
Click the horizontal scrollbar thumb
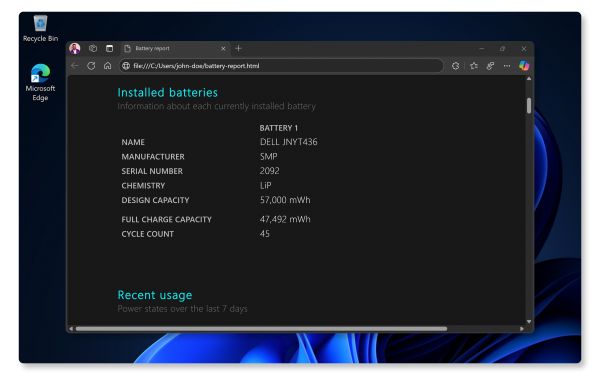pyautogui.click(x=261, y=329)
